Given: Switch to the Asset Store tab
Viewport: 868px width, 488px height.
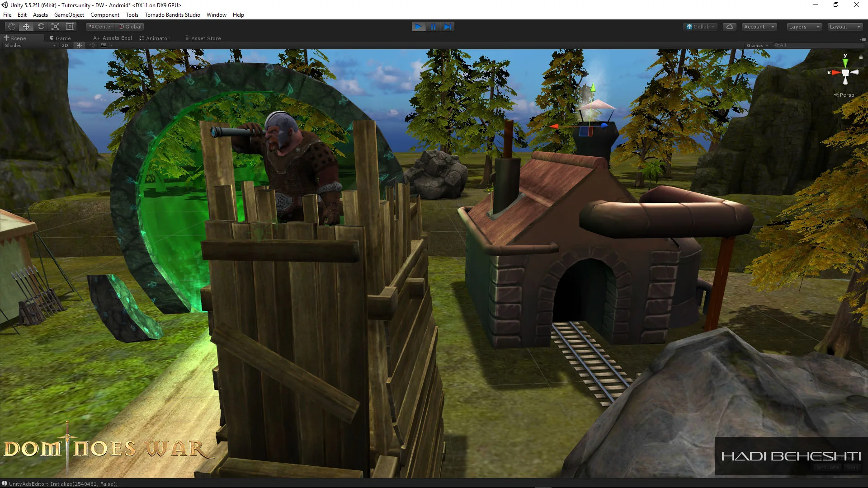Looking at the screenshot, I should point(203,38).
